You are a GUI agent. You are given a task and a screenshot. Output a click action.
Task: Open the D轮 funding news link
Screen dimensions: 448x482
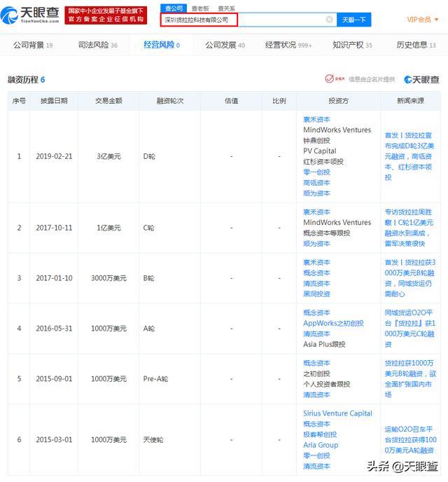(x=409, y=156)
